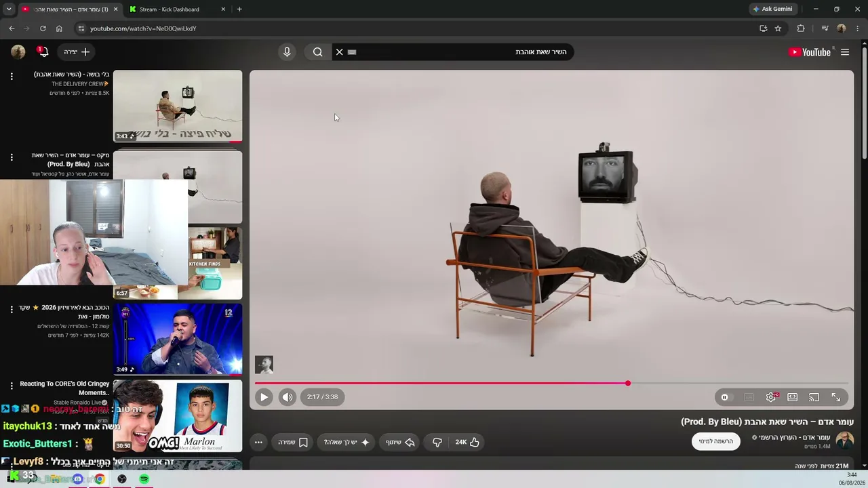Seek using the red video progress bar
868x488 pixels.
tap(551, 384)
